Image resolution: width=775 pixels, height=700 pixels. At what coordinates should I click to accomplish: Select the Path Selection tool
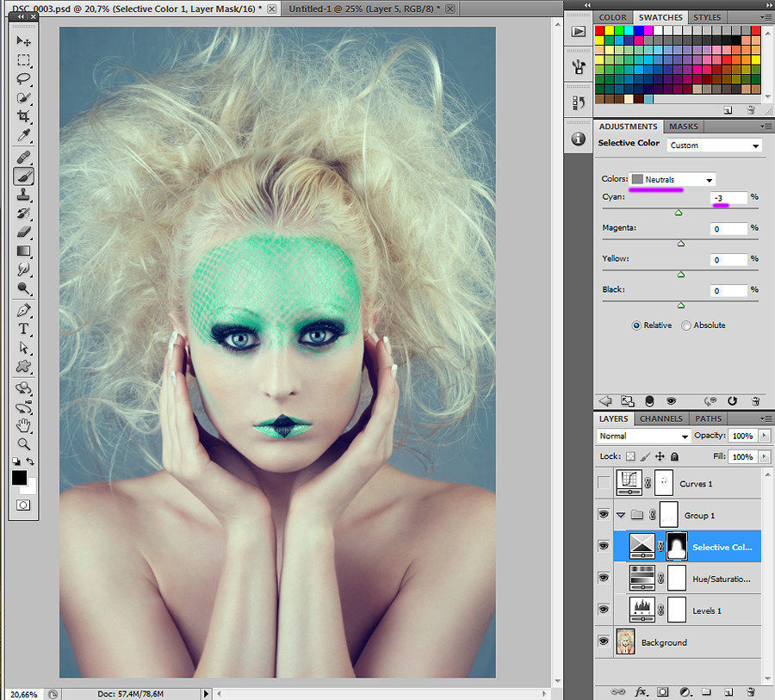coord(23,348)
